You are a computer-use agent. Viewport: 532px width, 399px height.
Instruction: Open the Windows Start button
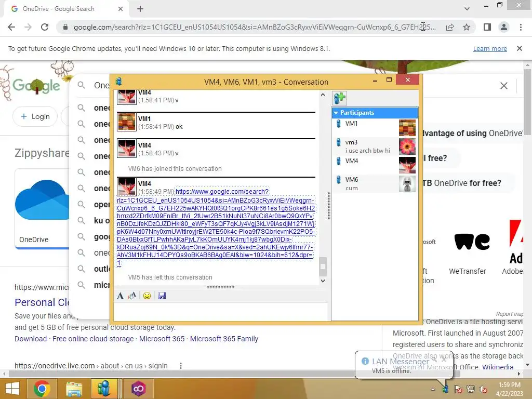[12, 389]
